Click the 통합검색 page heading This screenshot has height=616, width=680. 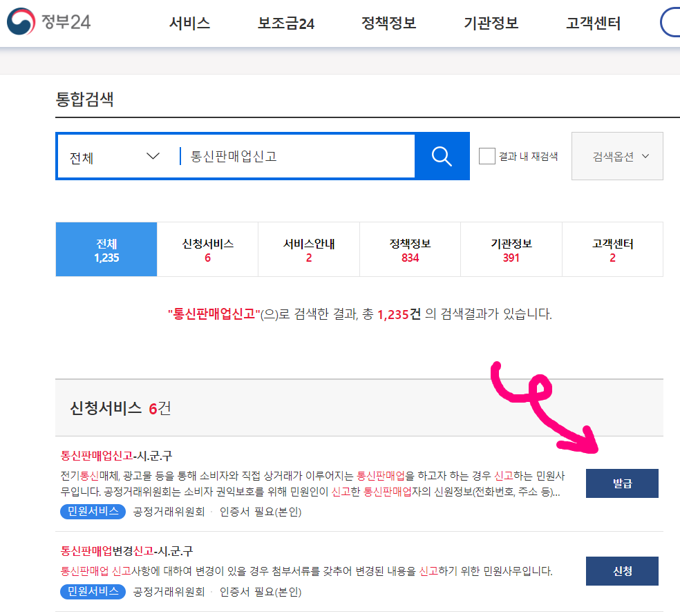click(84, 99)
